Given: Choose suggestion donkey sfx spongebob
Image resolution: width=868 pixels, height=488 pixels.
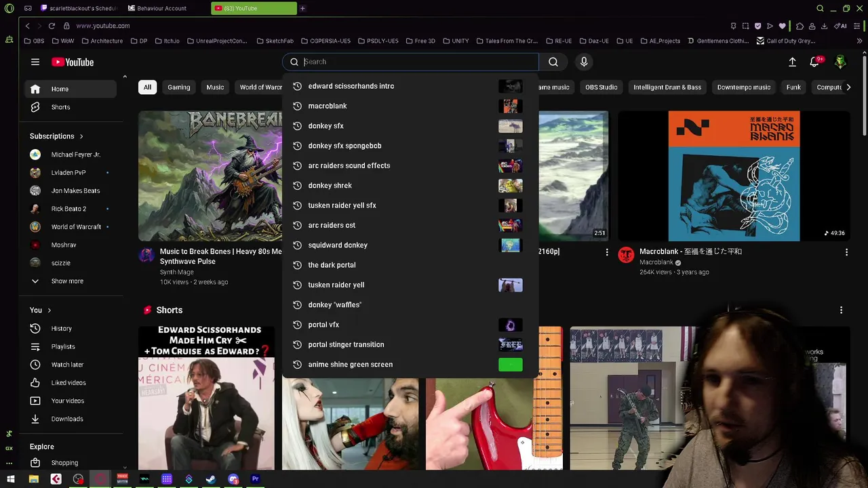Looking at the screenshot, I should coord(410,146).
